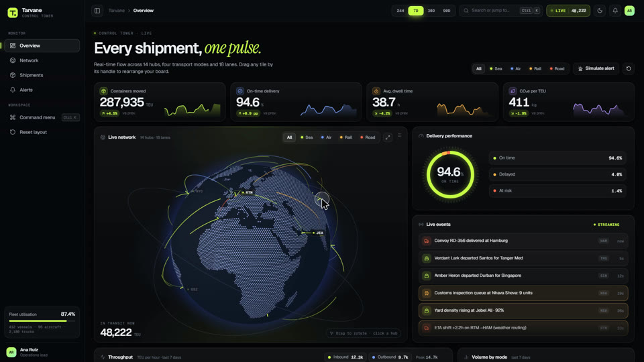Toggle dark mode moon icon
The image size is (644, 362).
600,11
